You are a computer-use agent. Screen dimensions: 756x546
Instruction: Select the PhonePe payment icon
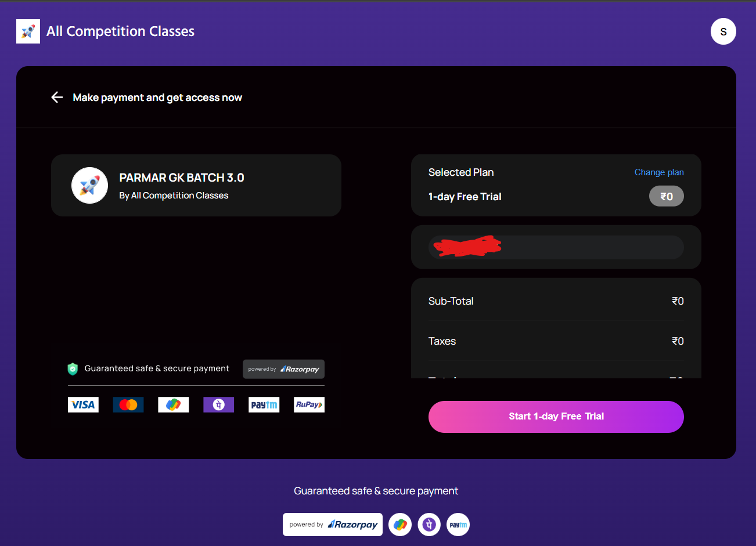point(218,404)
